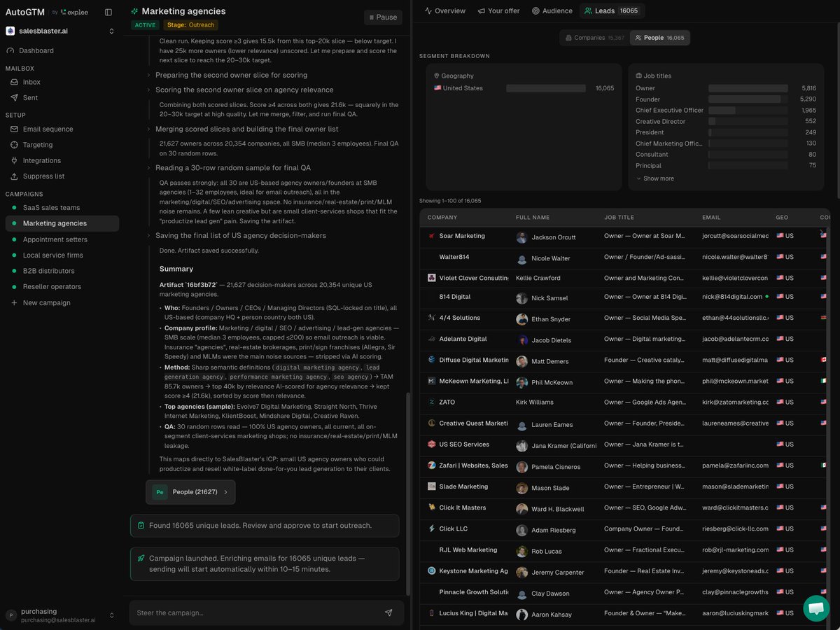This screenshot has height=630, width=840.
Task: Switch to the Leads tab
Action: pyautogui.click(x=612, y=11)
